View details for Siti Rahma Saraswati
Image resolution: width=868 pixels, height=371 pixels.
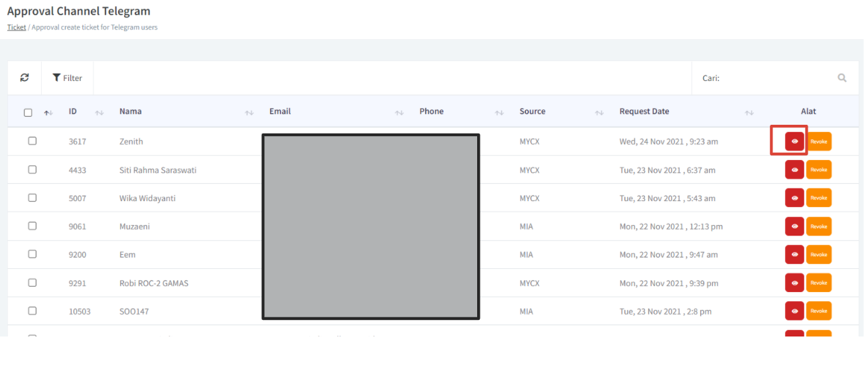tap(794, 170)
